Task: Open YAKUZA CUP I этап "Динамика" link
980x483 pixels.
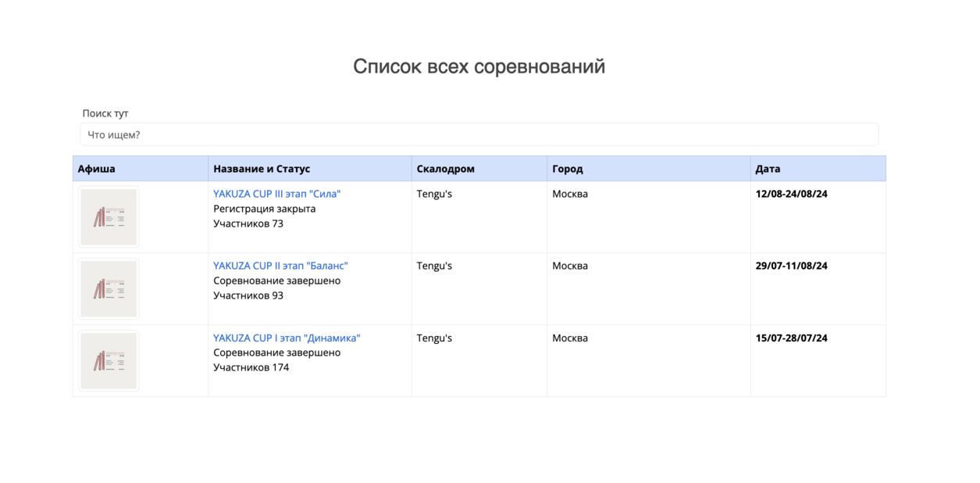Action: click(x=287, y=338)
